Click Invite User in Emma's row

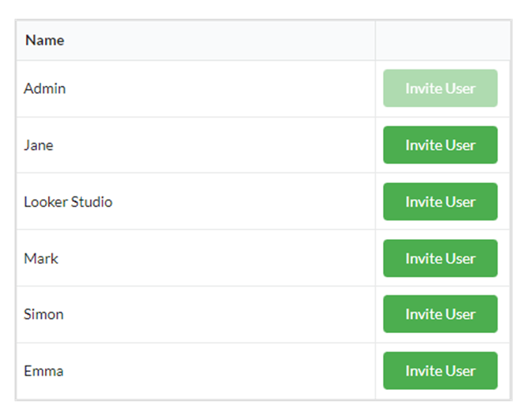click(x=440, y=371)
